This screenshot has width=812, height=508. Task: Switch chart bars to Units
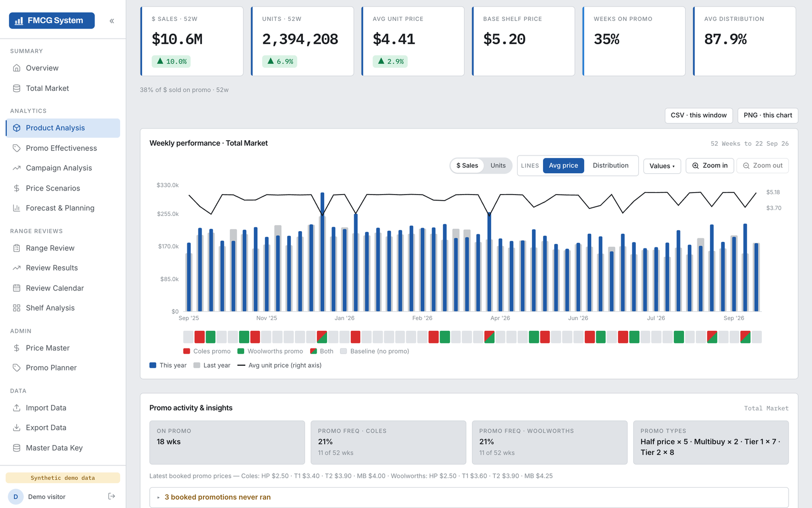click(498, 166)
